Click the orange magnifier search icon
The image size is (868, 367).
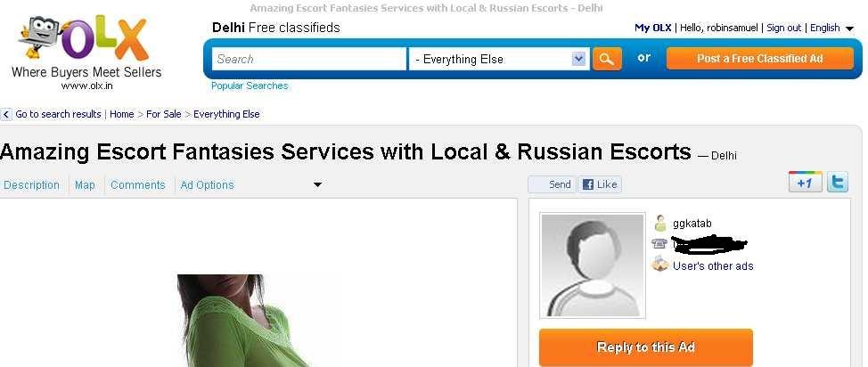607,59
